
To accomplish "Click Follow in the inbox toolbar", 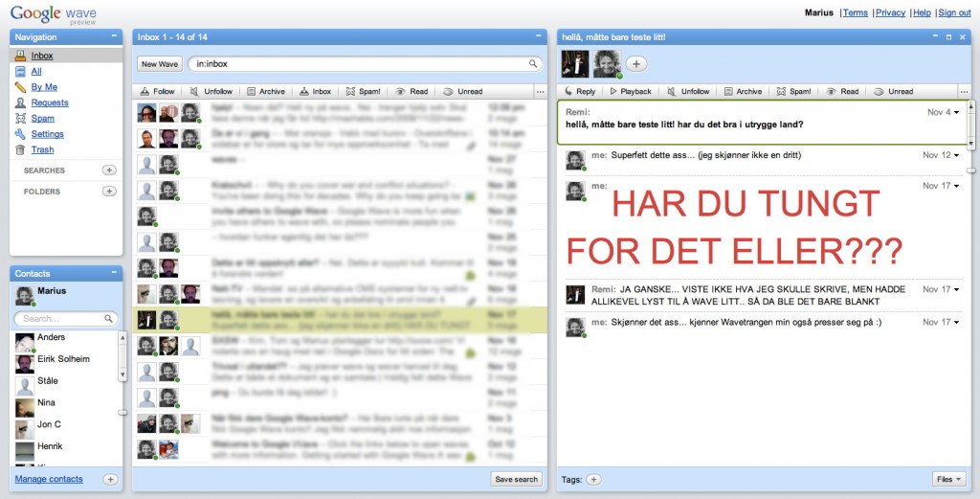I will (x=157, y=91).
